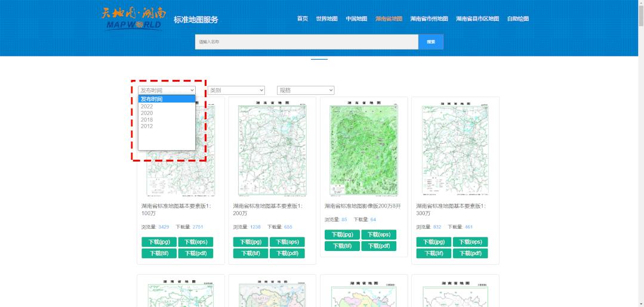This screenshot has width=644, height=307.
Task: Download the 1:300万 map as tif
Action: click(x=433, y=253)
